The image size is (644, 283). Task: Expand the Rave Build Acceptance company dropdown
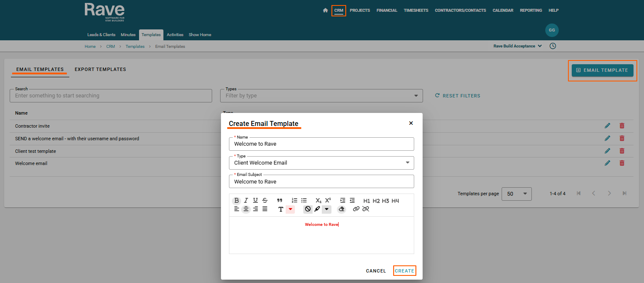518,46
